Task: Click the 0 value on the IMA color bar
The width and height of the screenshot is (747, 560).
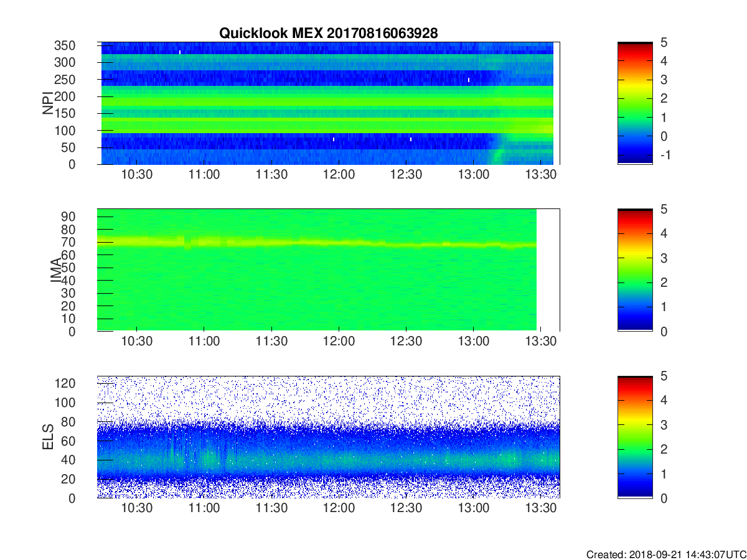Action: coord(663,331)
